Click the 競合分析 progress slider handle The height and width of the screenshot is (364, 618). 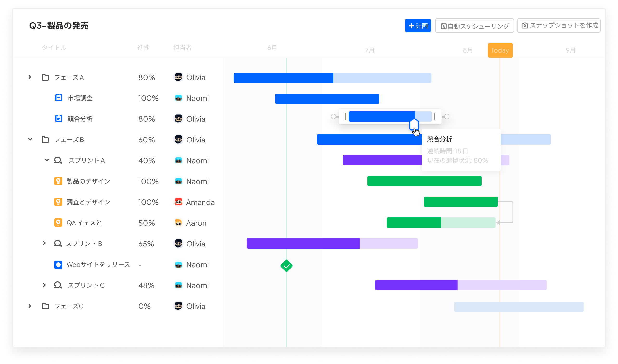(x=414, y=124)
